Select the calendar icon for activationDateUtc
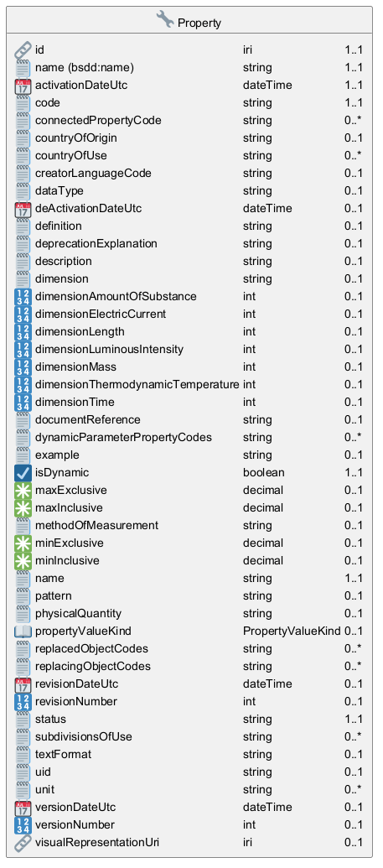This screenshot has height=868, width=383. [23, 86]
